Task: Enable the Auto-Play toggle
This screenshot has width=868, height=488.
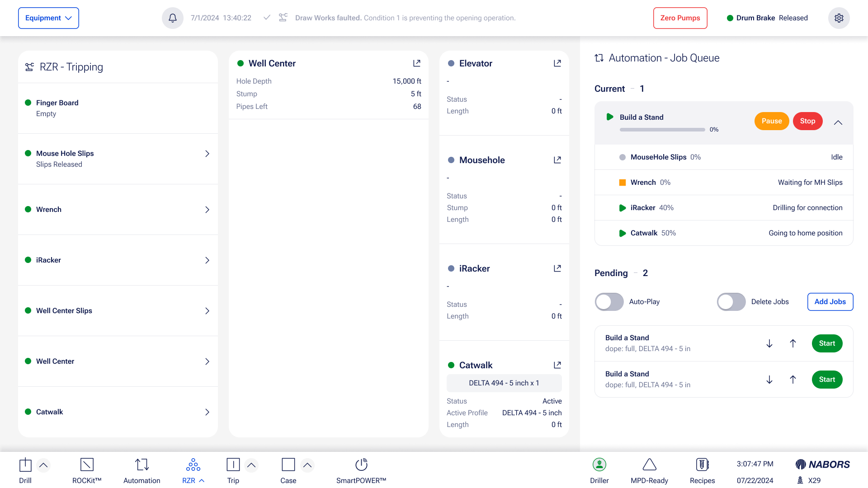Action: click(x=609, y=302)
